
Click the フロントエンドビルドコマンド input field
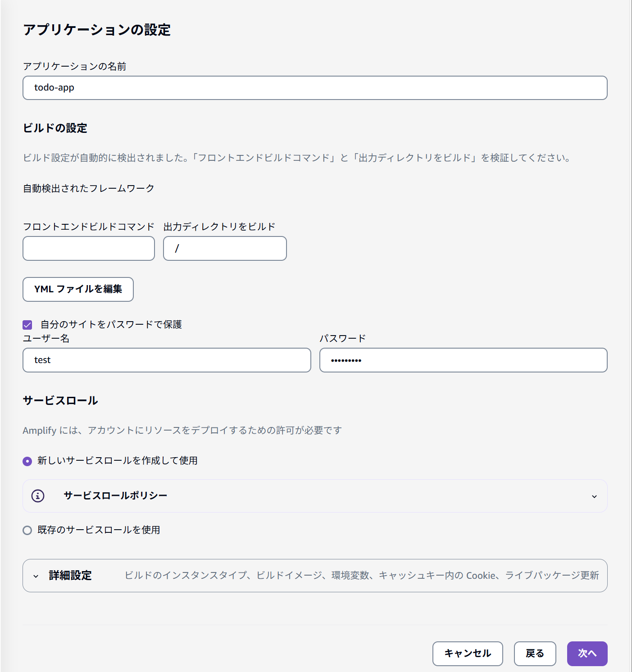point(89,249)
